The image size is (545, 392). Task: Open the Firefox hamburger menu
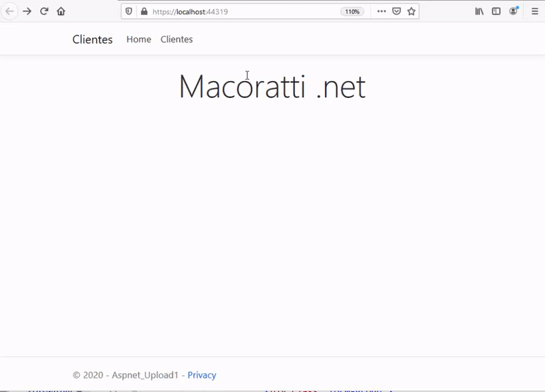pos(535,12)
